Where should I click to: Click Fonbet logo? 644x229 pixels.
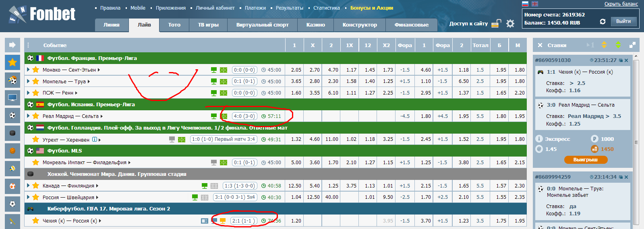pos(42,14)
